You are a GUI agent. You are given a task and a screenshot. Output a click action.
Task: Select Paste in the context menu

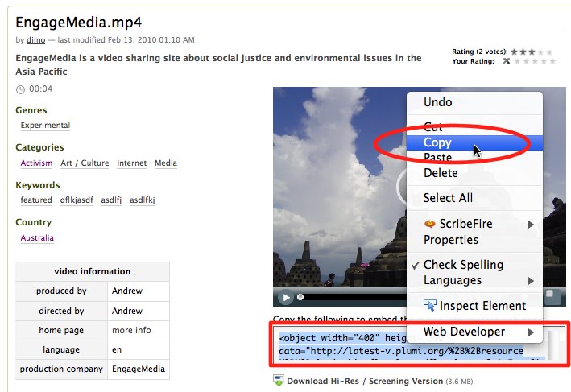coord(437,158)
